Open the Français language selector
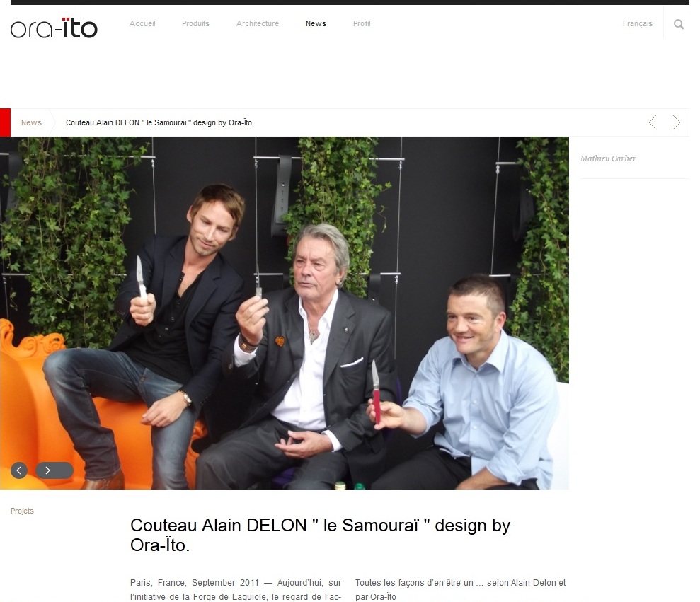Viewport: 700px width, 602px height. click(x=637, y=23)
